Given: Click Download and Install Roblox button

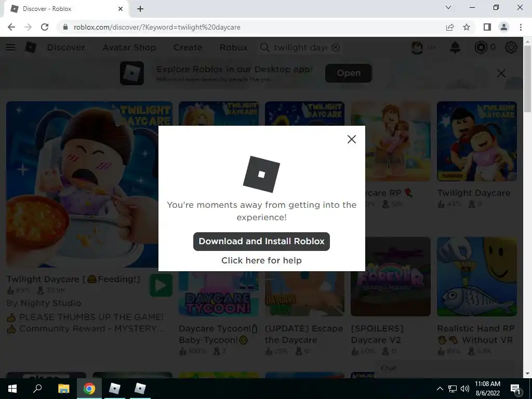Looking at the screenshot, I should click(x=261, y=241).
